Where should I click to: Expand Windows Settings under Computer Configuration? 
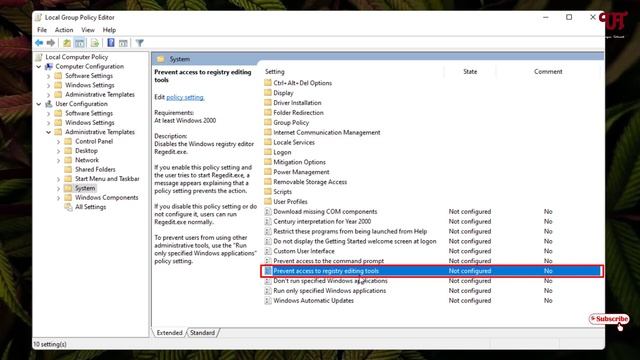click(49, 85)
